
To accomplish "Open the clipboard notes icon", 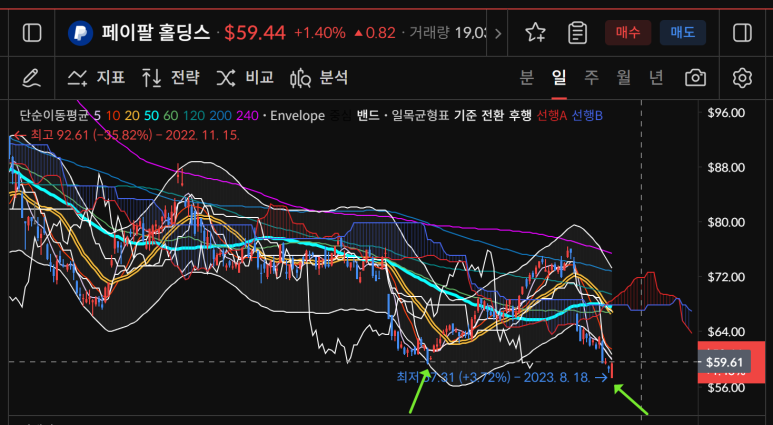I will tap(577, 33).
